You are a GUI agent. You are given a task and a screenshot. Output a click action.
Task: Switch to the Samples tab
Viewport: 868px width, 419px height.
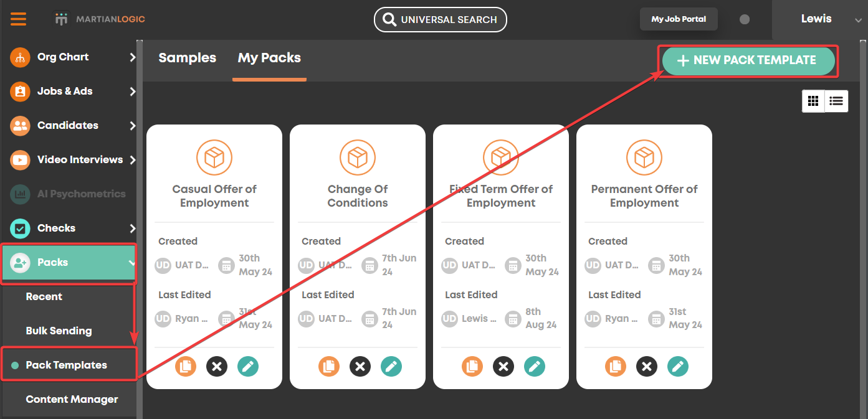click(187, 58)
